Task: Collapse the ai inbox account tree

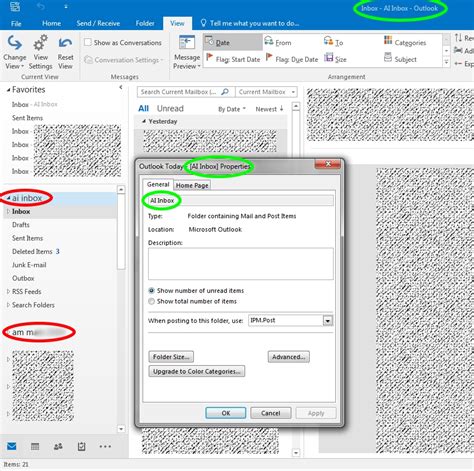Action: (x=9, y=198)
